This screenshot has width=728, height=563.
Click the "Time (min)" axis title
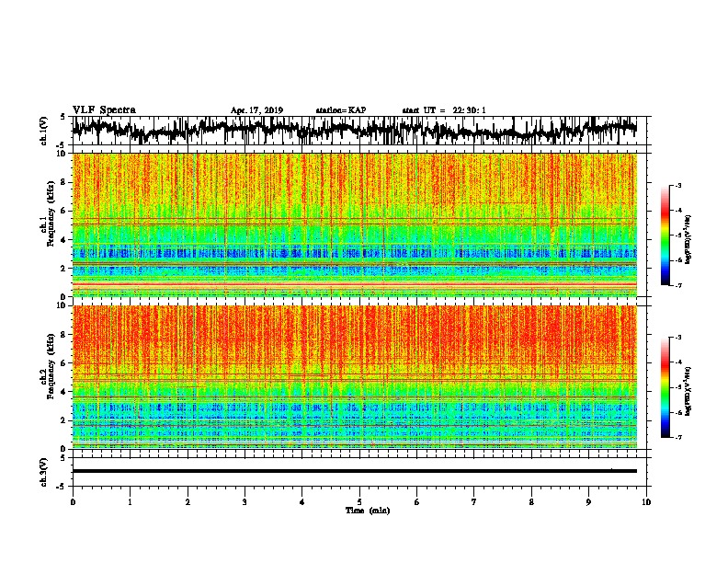click(x=368, y=511)
